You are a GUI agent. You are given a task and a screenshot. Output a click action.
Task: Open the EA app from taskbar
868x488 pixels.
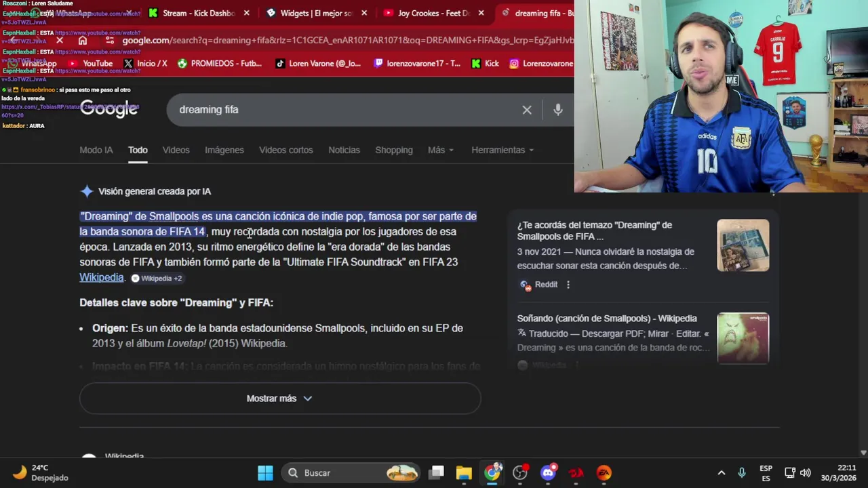[x=604, y=472]
